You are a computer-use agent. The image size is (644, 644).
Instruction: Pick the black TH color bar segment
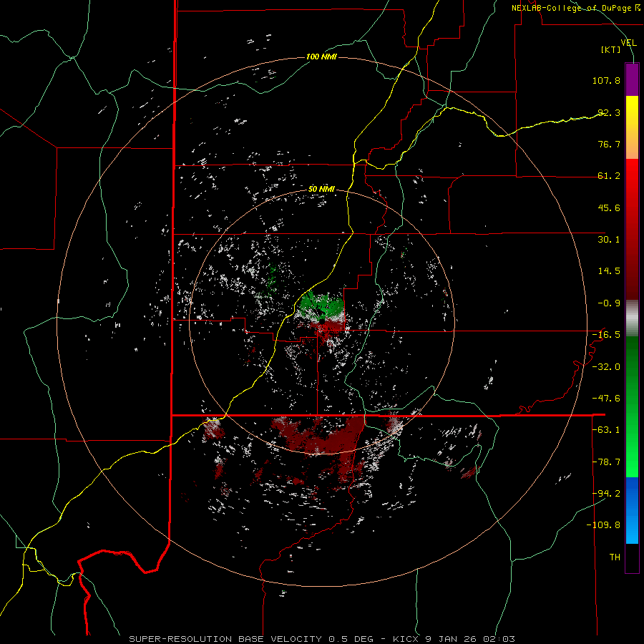(x=632, y=557)
